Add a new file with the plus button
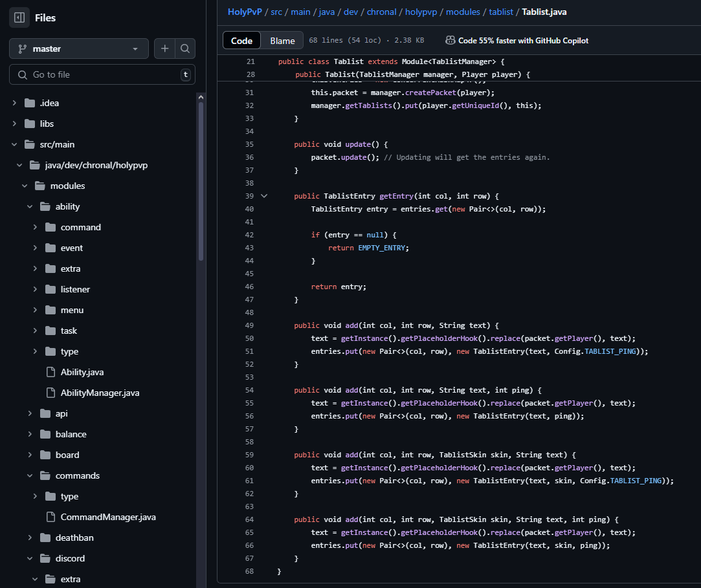Image resolution: width=701 pixels, height=588 pixels. pyautogui.click(x=164, y=49)
